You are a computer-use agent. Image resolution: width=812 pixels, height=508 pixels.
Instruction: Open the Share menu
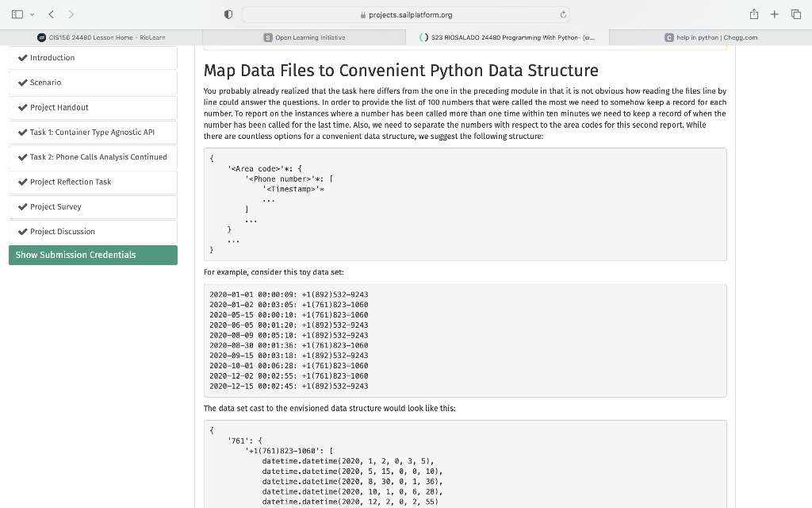(754, 13)
